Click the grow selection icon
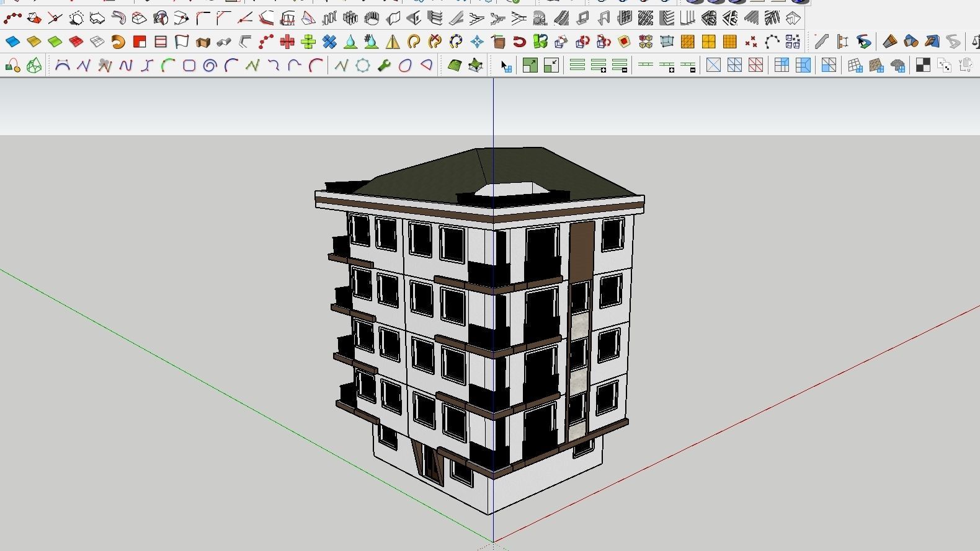The width and height of the screenshot is (980, 551). point(530,64)
